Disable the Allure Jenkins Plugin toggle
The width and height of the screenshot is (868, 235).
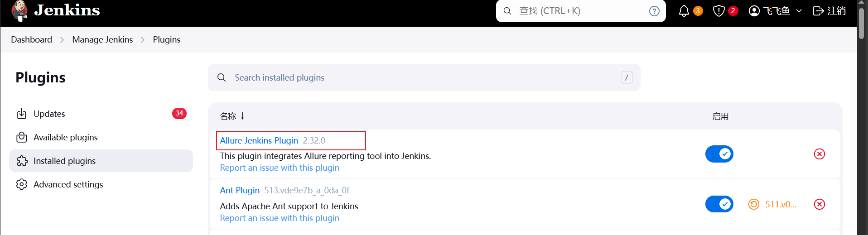point(719,154)
